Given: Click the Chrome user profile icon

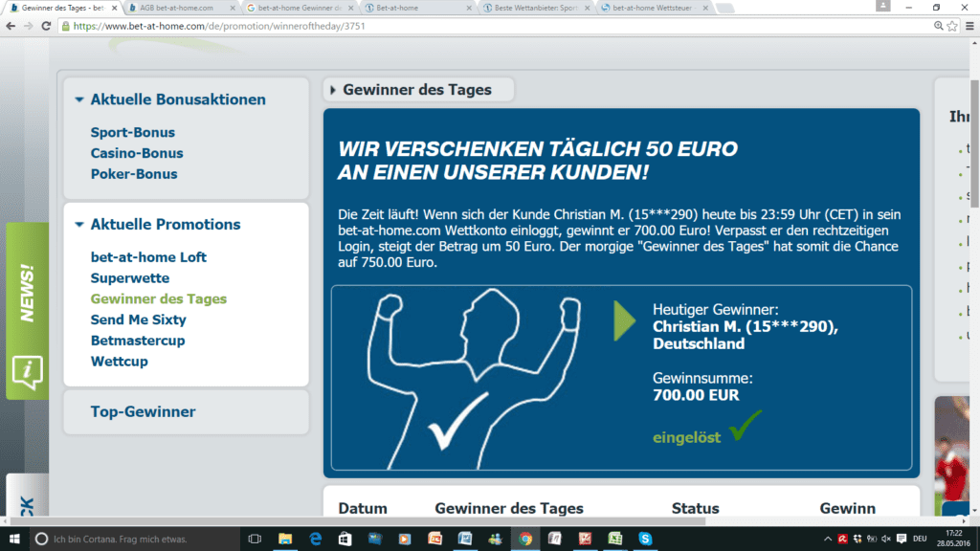Looking at the screenshot, I should (x=882, y=7).
